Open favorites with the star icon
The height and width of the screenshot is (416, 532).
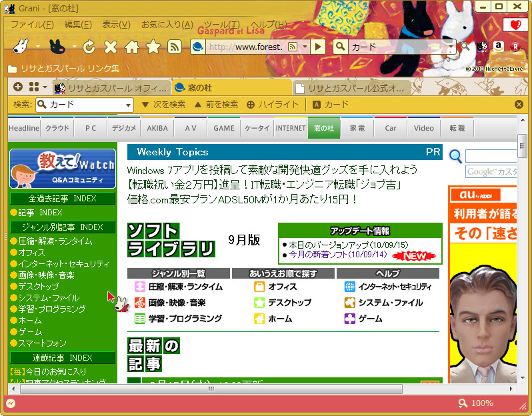(153, 47)
